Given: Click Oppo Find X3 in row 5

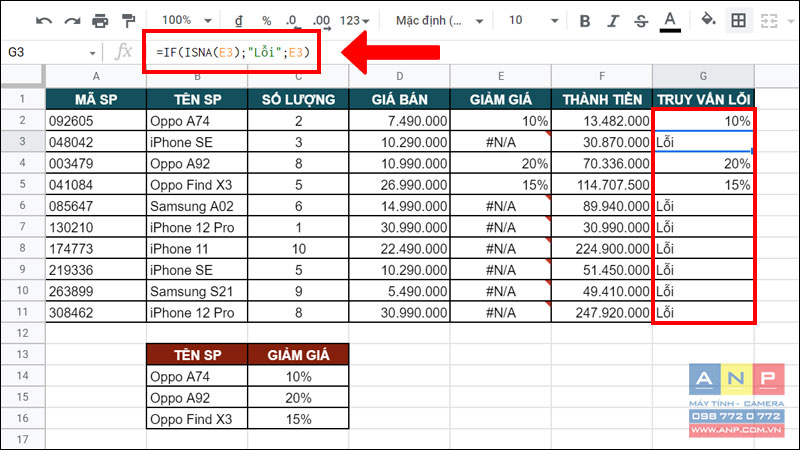Looking at the screenshot, I should 197,185.
